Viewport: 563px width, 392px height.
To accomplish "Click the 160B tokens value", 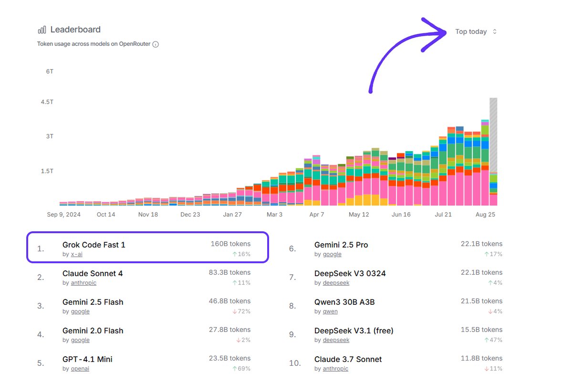I will pos(230,244).
